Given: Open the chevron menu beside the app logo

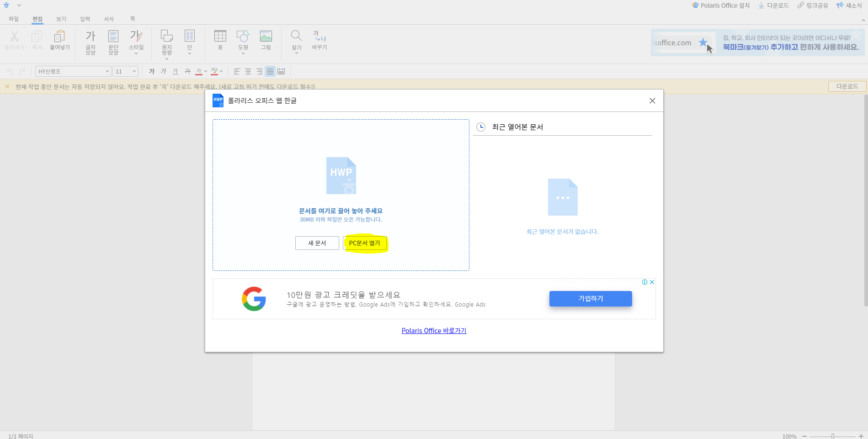Looking at the screenshot, I should [19, 5].
